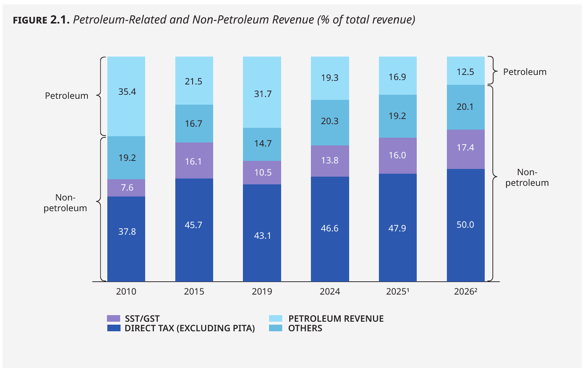The width and height of the screenshot is (588, 368).
Task: Select the 45.7 value in the 2015 bar
Action: (x=194, y=225)
